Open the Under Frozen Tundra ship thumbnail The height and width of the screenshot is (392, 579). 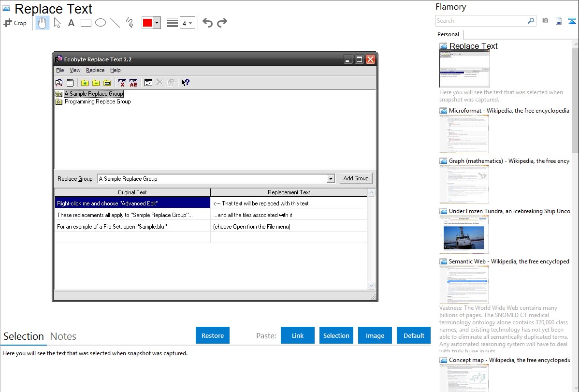coord(464,234)
